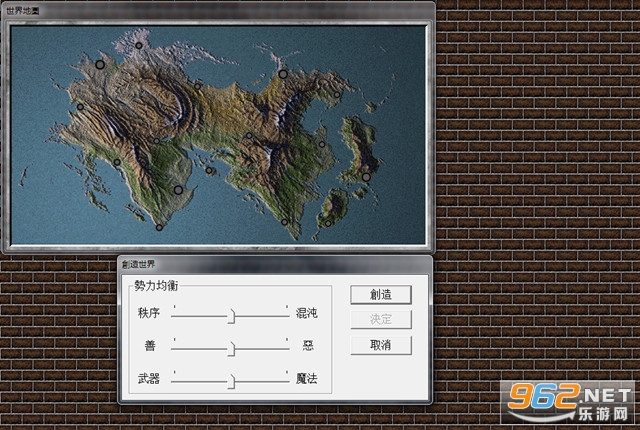Select the marker on the snowy northern peninsula
Image resolution: width=640 pixels, height=430 pixels.
(139, 46)
